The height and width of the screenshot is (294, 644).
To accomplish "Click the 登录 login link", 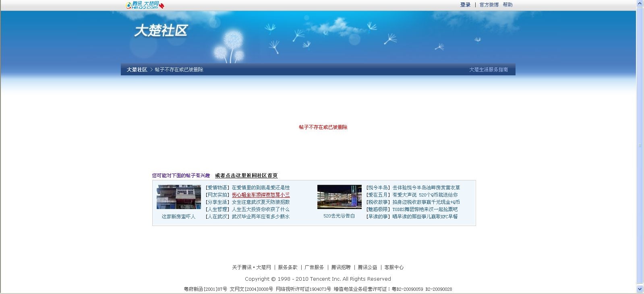I will click(465, 5).
